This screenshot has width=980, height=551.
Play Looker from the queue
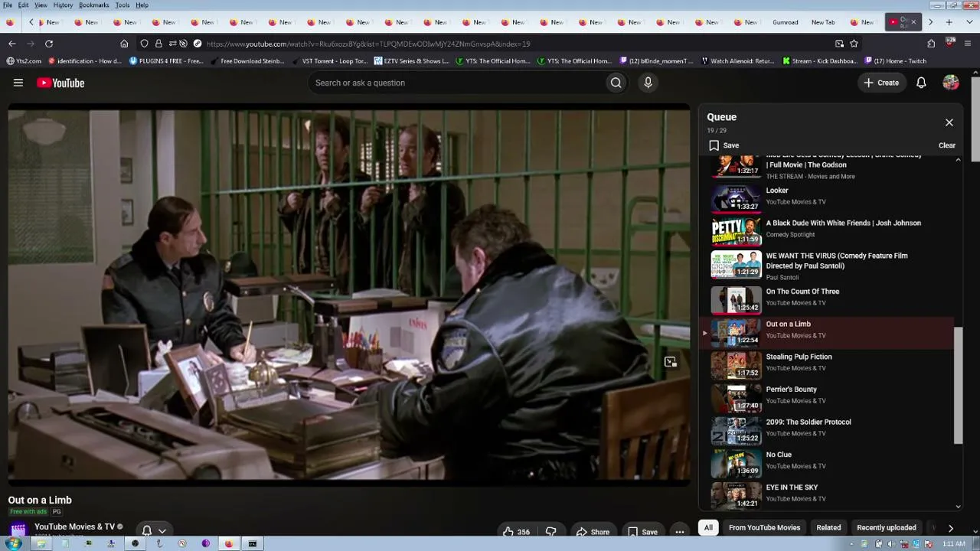[777, 191]
